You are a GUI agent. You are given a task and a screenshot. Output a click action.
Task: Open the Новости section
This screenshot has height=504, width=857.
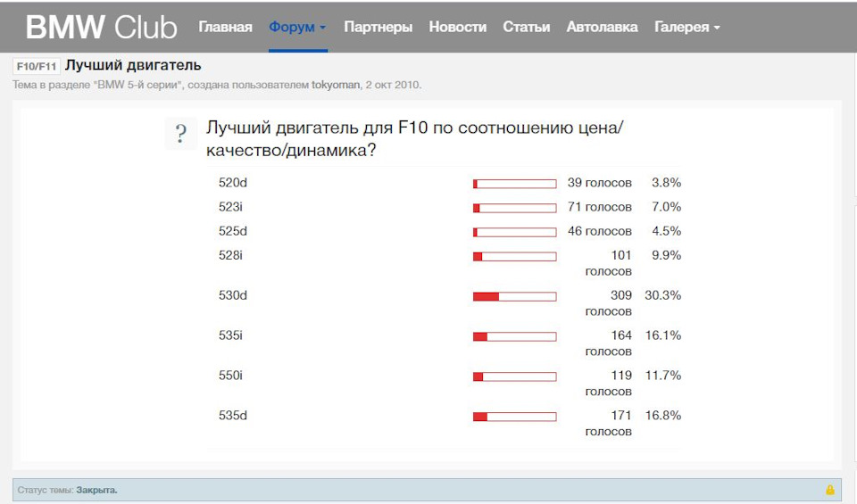[457, 27]
